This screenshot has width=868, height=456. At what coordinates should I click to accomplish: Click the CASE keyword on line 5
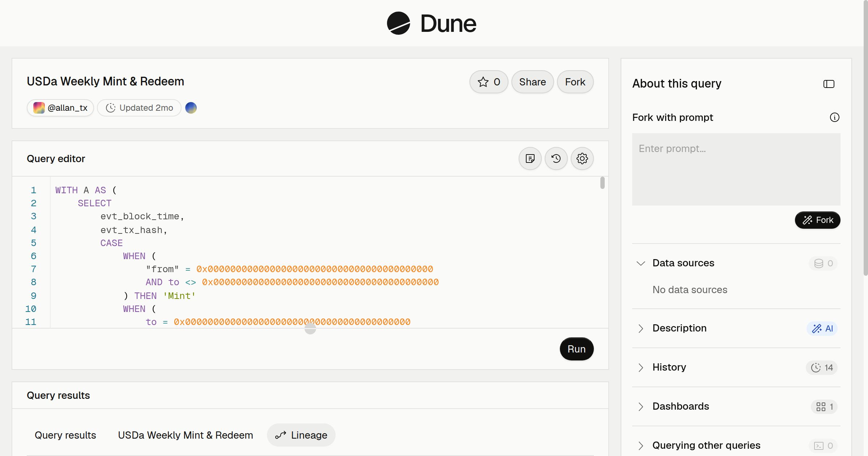click(111, 243)
